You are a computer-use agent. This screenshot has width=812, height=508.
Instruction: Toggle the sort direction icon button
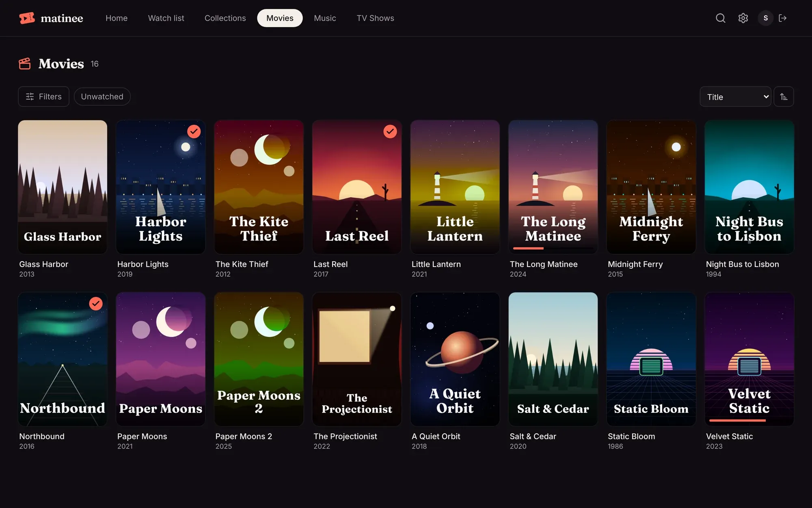pos(784,97)
